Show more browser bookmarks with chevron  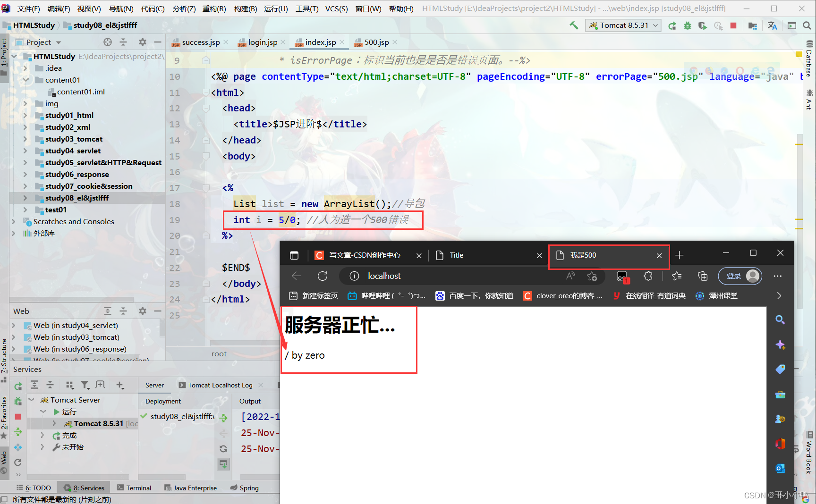[x=779, y=295]
